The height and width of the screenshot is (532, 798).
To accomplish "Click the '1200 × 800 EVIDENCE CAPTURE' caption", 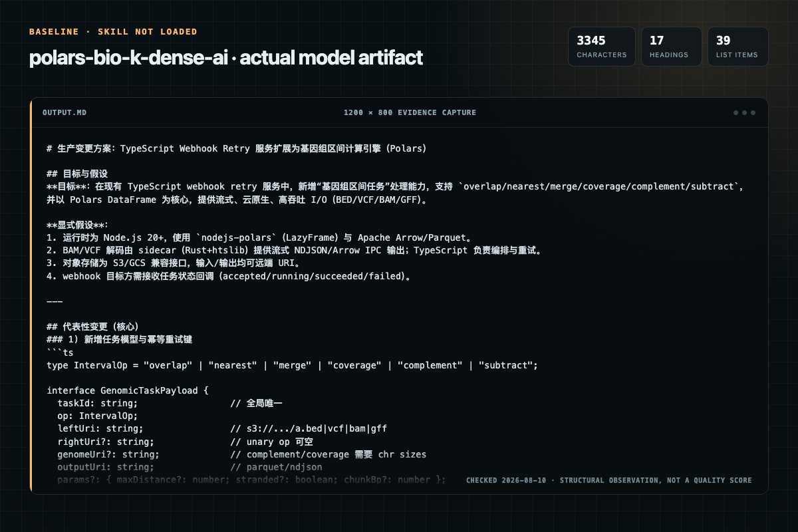I will pyautogui.click(x=410, y=112).
